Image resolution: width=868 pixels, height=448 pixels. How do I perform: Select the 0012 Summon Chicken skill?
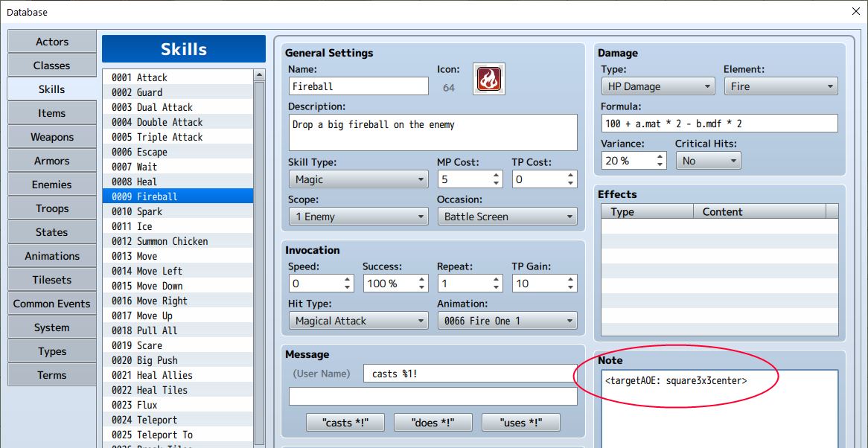click(x=179, y=241)
